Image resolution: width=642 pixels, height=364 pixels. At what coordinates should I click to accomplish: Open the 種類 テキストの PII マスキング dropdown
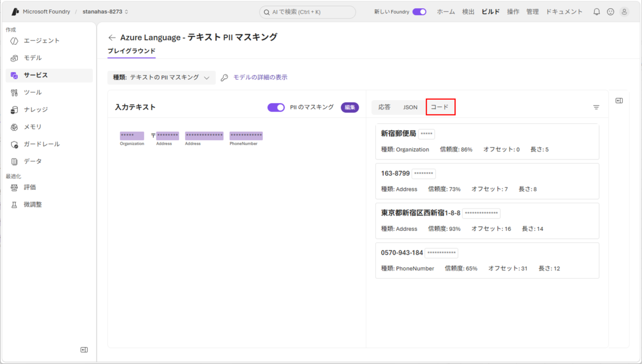[x=161, y=77]
